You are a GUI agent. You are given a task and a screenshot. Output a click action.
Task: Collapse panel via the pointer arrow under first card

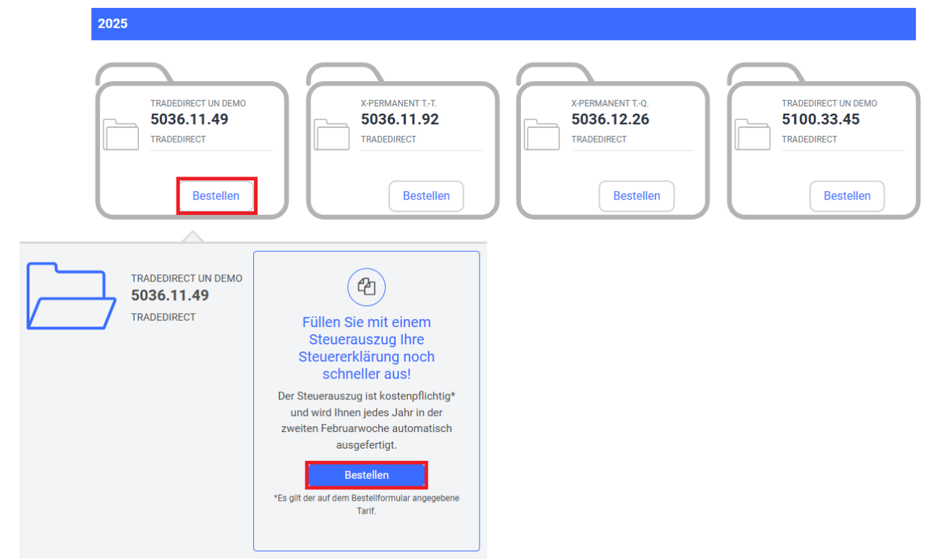pos(192,237)
